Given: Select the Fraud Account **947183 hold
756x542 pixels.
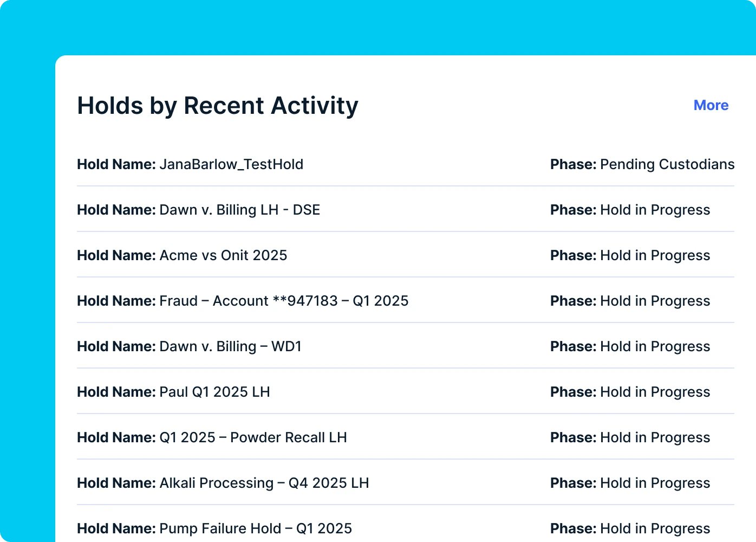Looking at the screenshot, I should click(x=284, y=301).
